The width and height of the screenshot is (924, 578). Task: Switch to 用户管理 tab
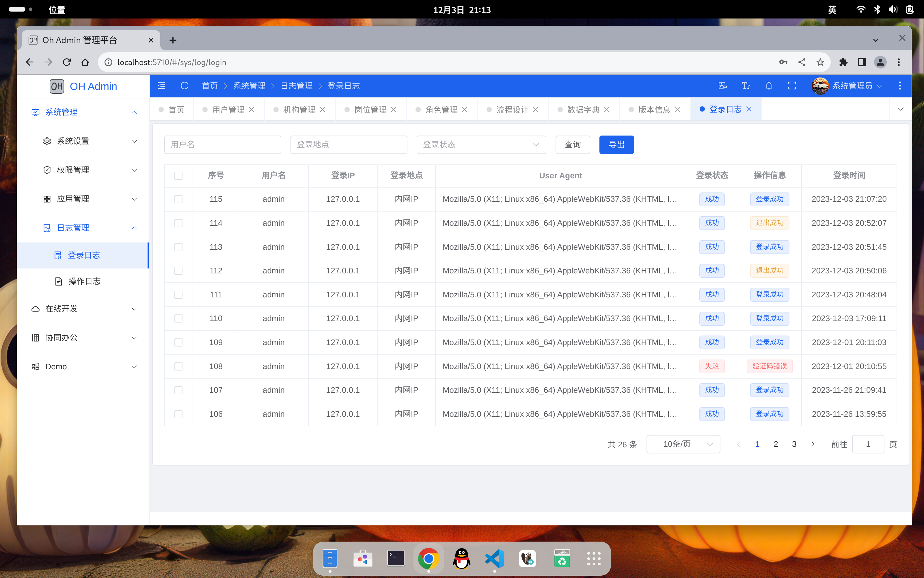click(228, 110)
